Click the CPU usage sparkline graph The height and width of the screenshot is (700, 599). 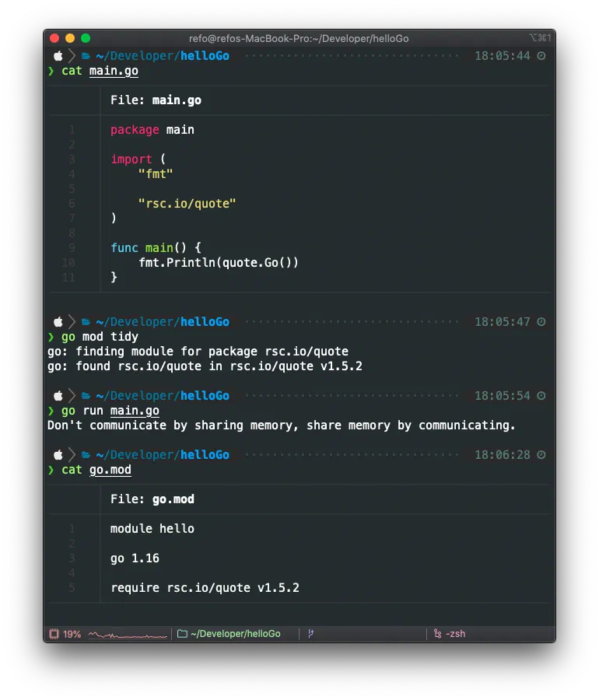coord(128,635)
